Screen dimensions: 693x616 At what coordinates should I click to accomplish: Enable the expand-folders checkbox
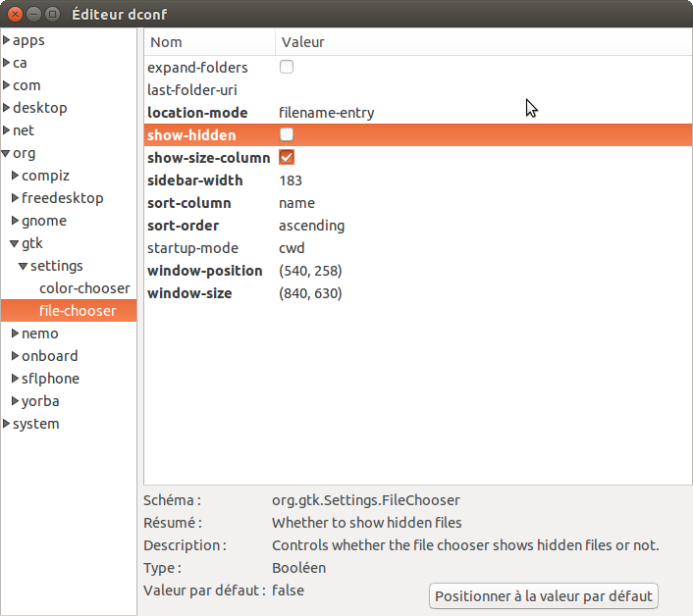point(287,68)
